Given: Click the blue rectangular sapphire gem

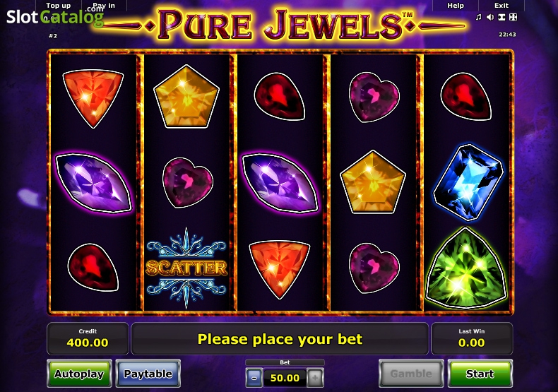Looking at the screenshot, I should tap(468, 182).
